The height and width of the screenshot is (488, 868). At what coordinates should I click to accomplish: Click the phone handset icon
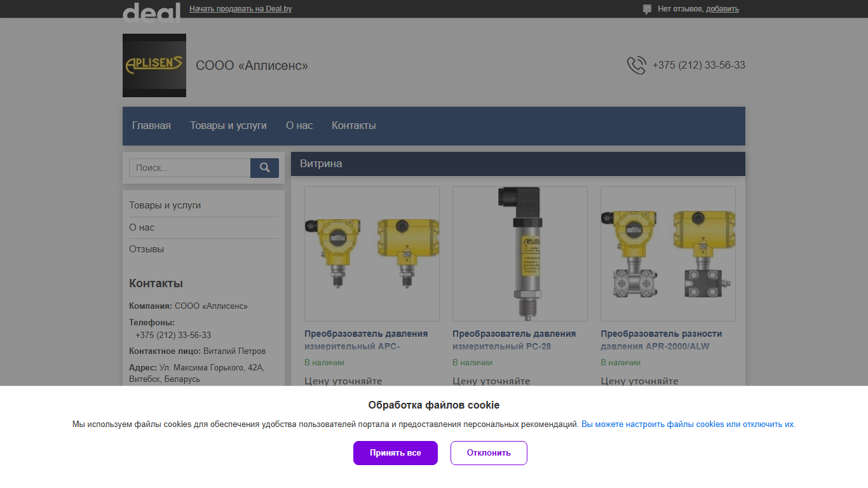tap(636, 65)
